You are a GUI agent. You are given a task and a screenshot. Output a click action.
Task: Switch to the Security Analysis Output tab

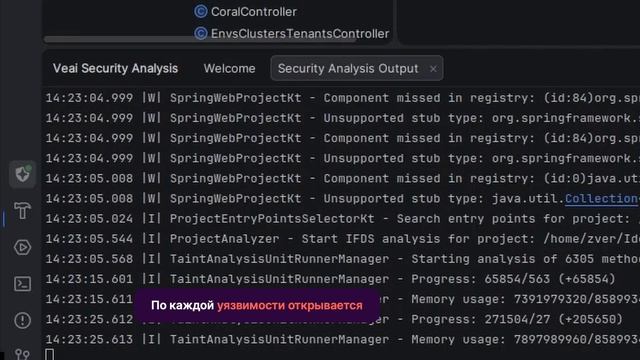pos(348,68)
